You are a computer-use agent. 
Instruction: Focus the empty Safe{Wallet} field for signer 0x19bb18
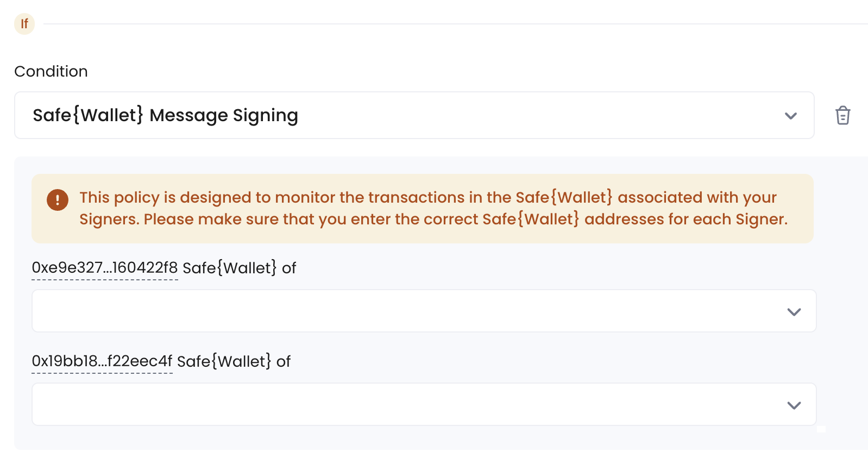402,405
